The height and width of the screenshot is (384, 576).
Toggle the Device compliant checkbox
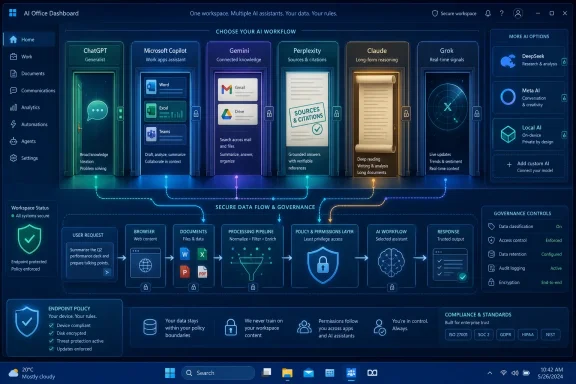[x=51, y=325]
